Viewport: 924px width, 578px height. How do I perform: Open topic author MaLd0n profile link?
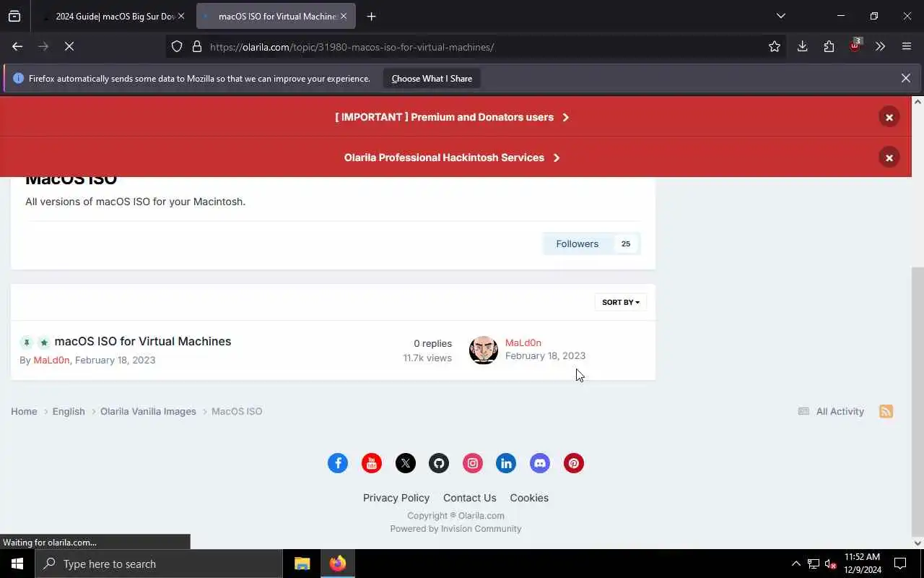pyautogui.click(x=51, y=360)
